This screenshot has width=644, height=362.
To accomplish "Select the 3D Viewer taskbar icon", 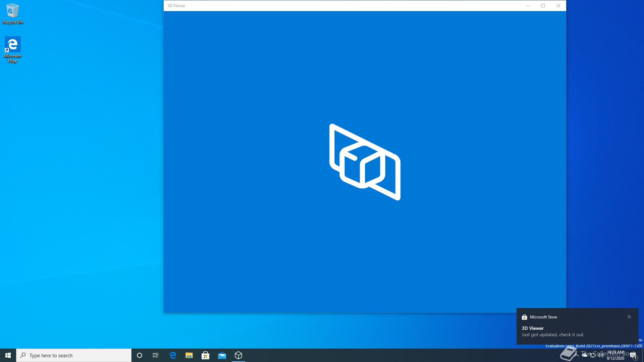I will pos(238,355).
